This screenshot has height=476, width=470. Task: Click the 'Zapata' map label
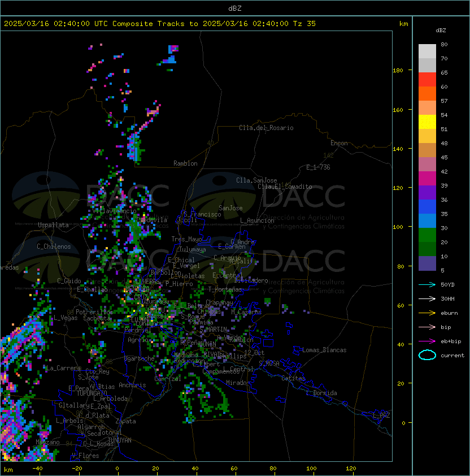coord(125,421)
